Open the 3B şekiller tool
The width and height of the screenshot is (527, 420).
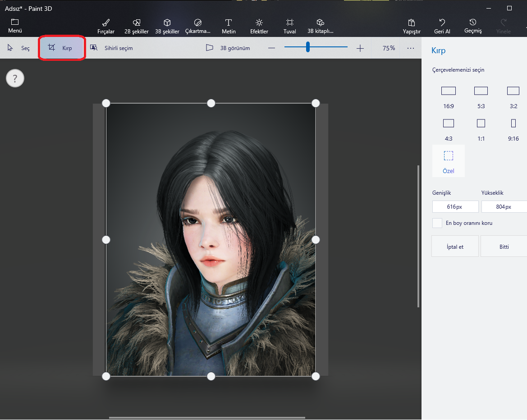(167, 26)
